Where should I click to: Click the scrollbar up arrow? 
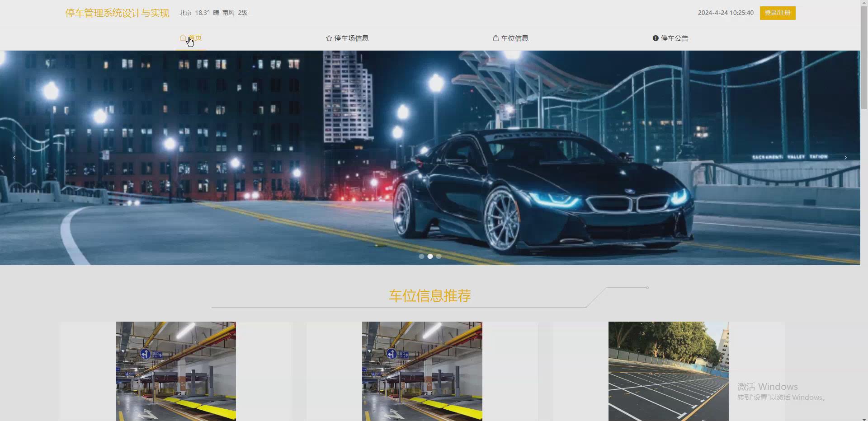coord(864,3)
